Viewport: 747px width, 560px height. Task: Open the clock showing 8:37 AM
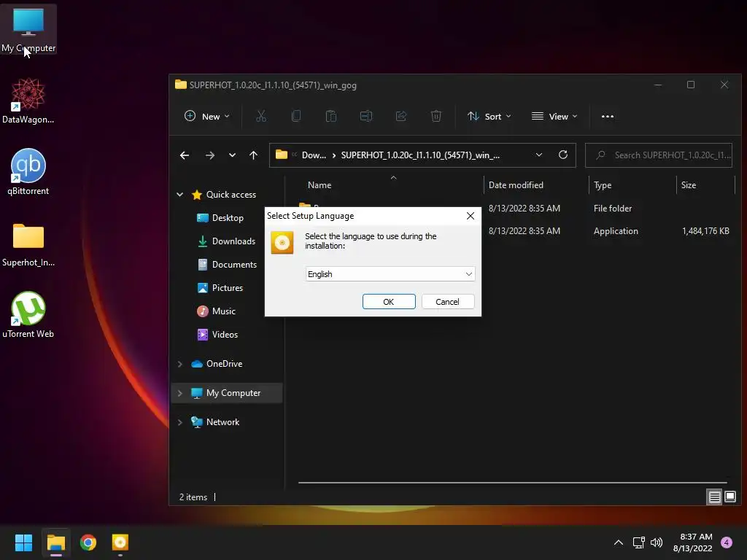pos(693,542)
